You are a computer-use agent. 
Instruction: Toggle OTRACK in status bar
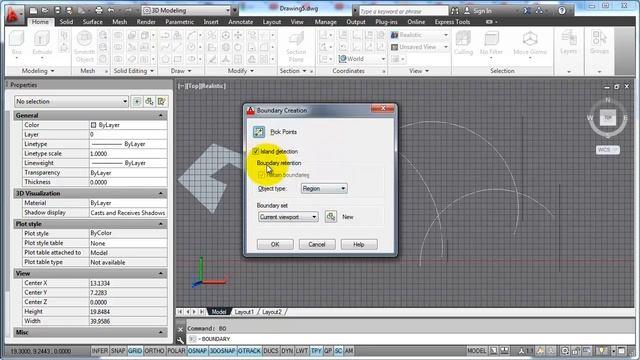pos(249,351)
